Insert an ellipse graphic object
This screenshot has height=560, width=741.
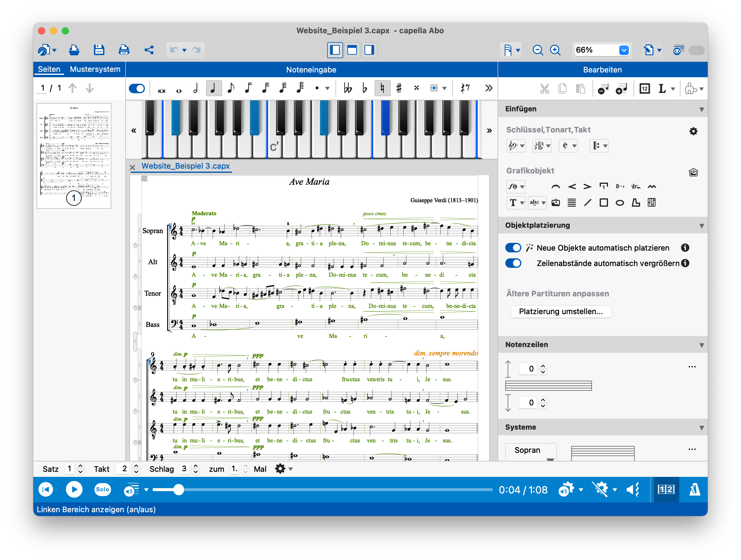tap(620, 203)
